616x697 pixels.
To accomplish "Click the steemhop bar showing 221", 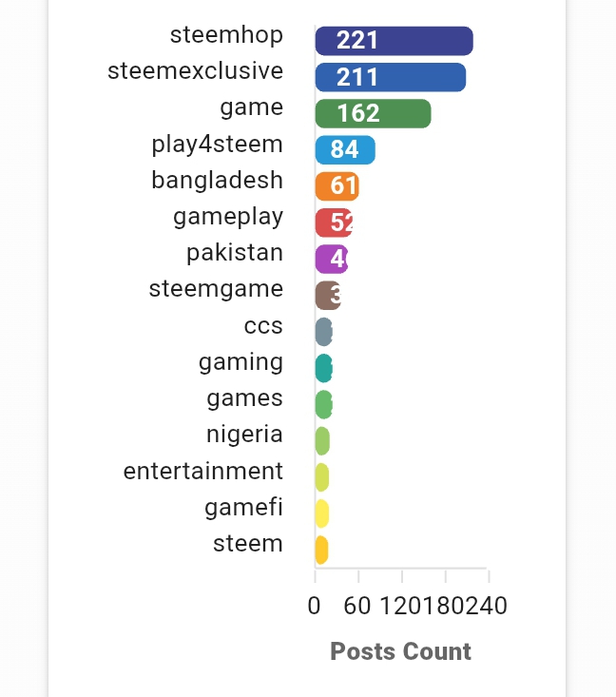I will pos(394,41).
